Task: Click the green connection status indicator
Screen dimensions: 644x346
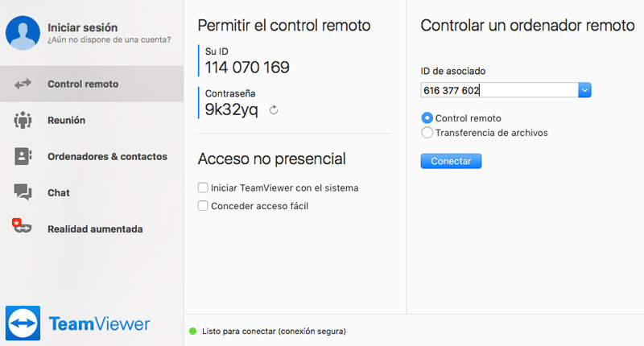Action: [192, 331]
